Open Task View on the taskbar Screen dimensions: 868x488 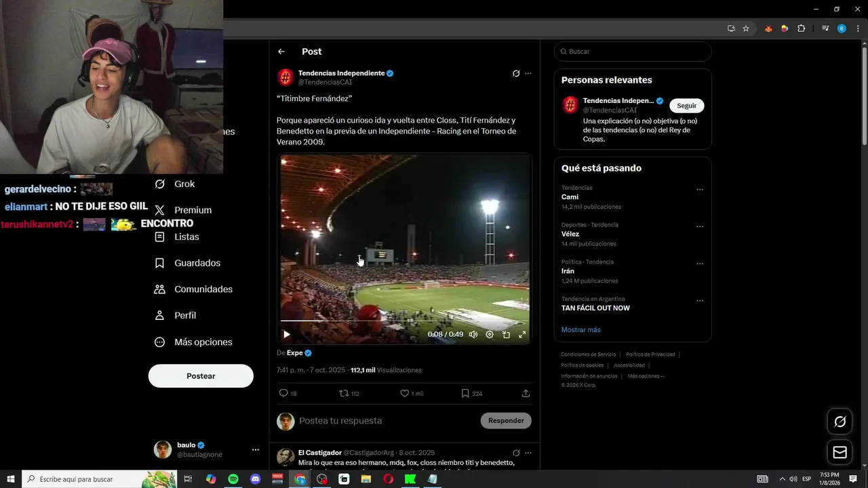(x=189, y=479)
